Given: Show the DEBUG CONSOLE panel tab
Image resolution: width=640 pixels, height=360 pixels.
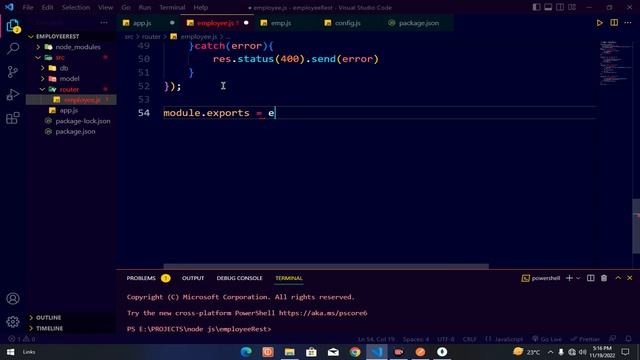Looking at the screenshot, I should (x=239, y=278).
